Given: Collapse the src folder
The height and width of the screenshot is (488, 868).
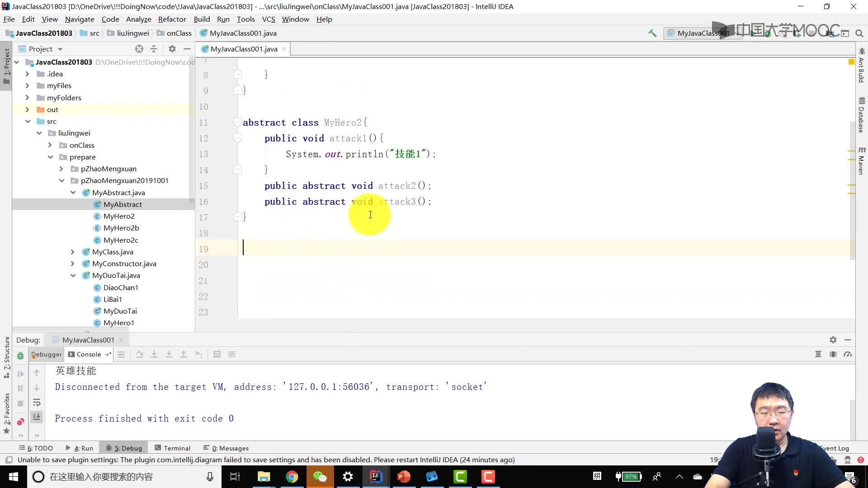Looking at the screenshot, I should click(28, 121).
